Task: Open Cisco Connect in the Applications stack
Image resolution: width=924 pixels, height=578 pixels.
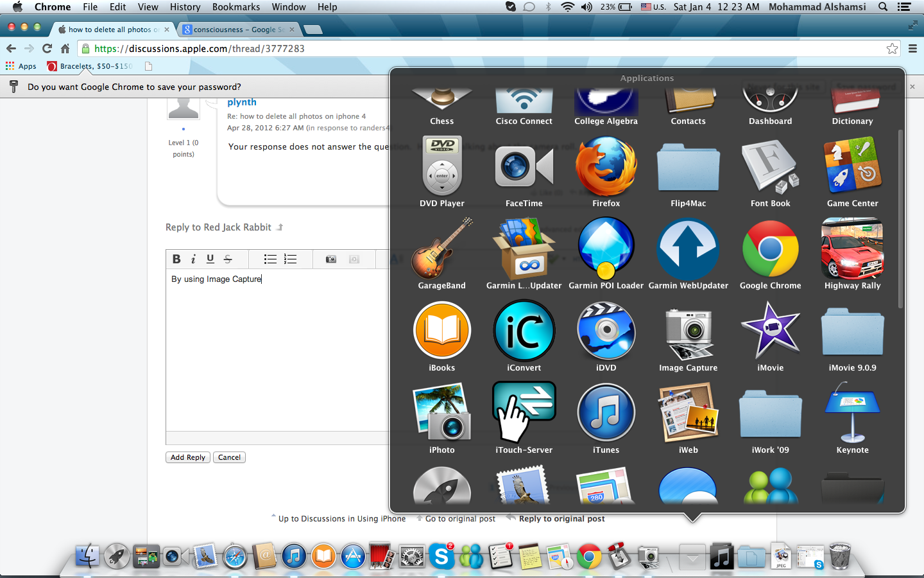Action: (524, 101)
